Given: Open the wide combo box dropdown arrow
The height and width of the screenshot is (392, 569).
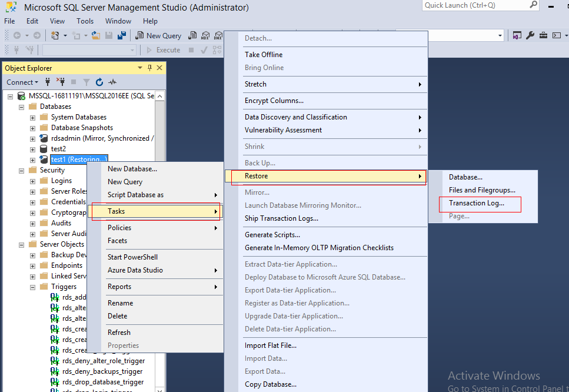Looking at the screenshot, I should pos(500,35).
